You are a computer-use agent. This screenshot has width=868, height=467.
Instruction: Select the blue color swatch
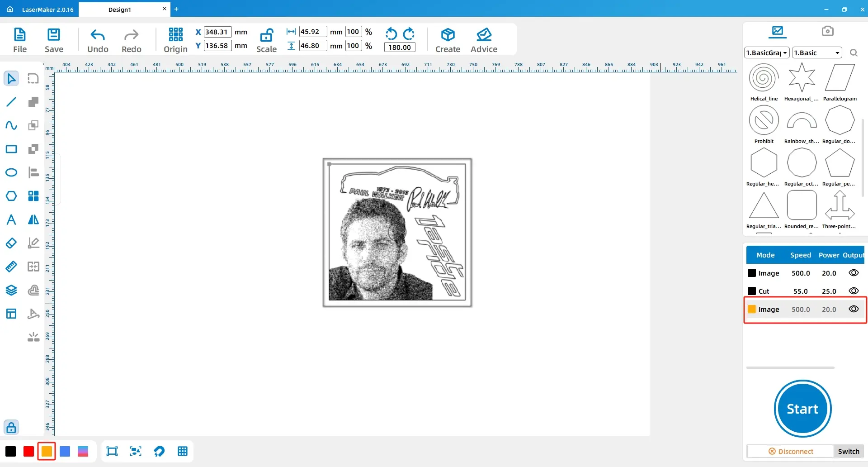[x=65, y=451]
